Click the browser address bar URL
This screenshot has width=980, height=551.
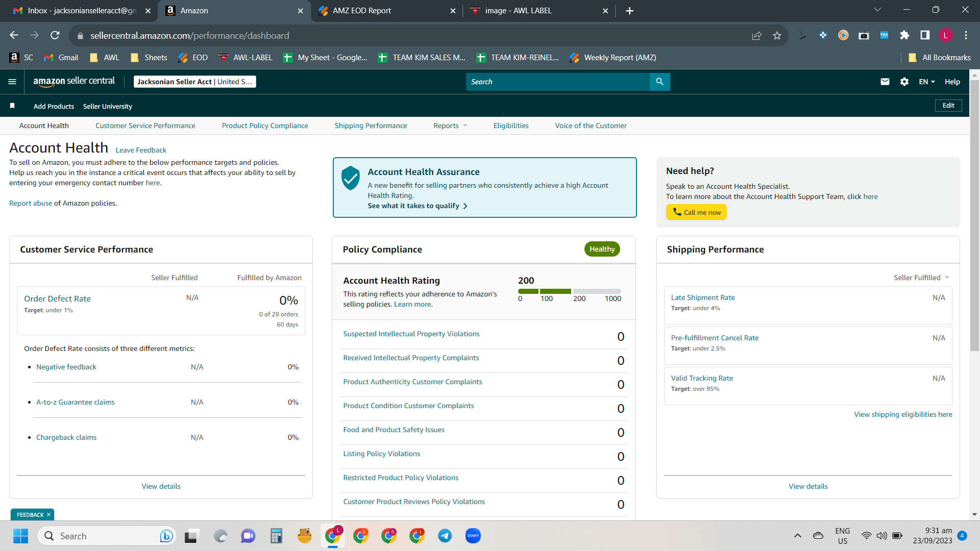click(x=190, y=36)
